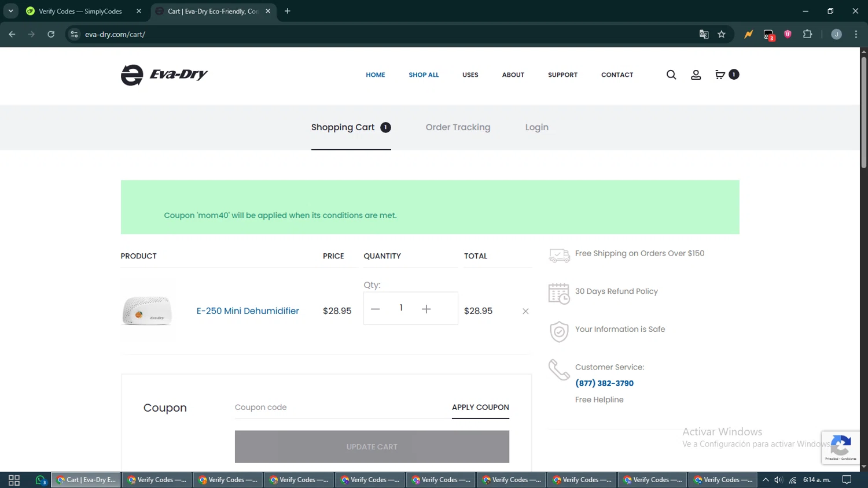Open the notifications center icon
Viewport: 868px width, 488px height.
point(847,480)
